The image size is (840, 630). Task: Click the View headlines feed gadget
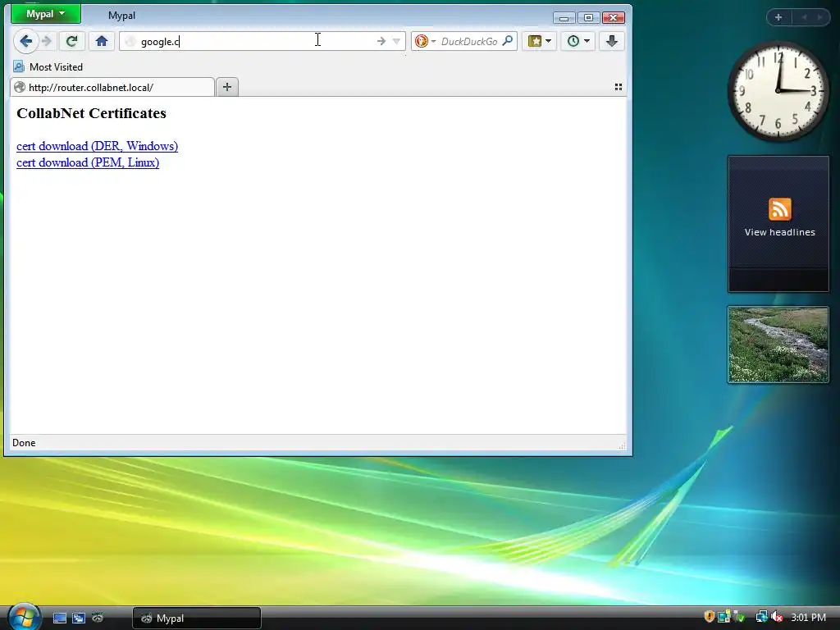778,224
